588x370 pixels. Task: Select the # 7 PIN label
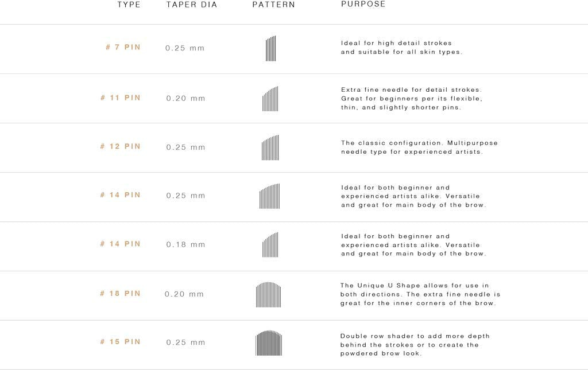click(x=123, y=47)
